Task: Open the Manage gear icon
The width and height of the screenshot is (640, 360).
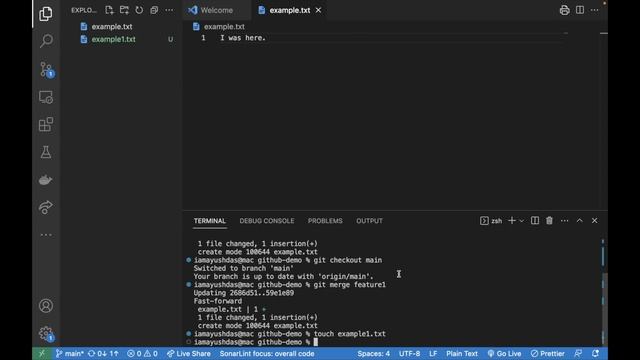Action: tap(46, 333)
